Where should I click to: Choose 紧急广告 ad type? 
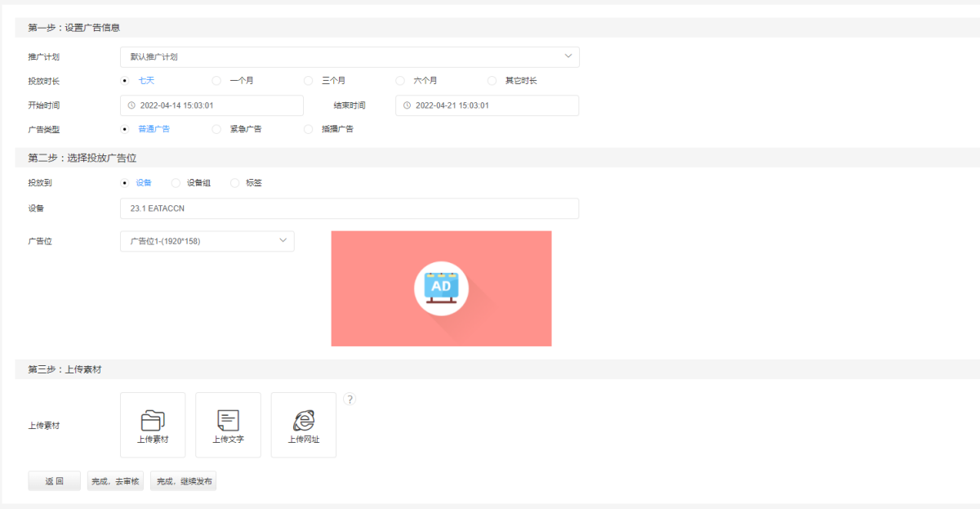pyautogui.click(x=216, y=129)
